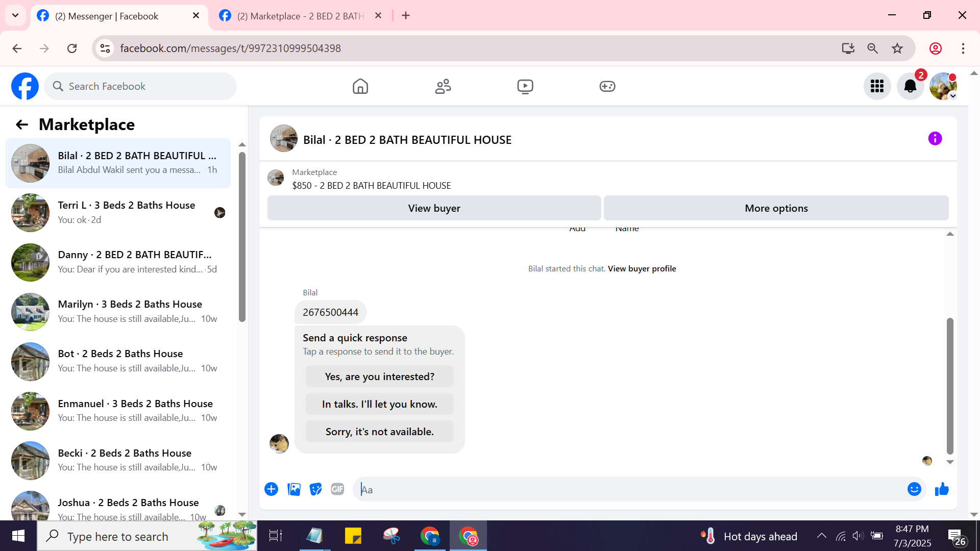980x551 pixels.
Task: Send a thumbs up like
Action: point(942,489)
